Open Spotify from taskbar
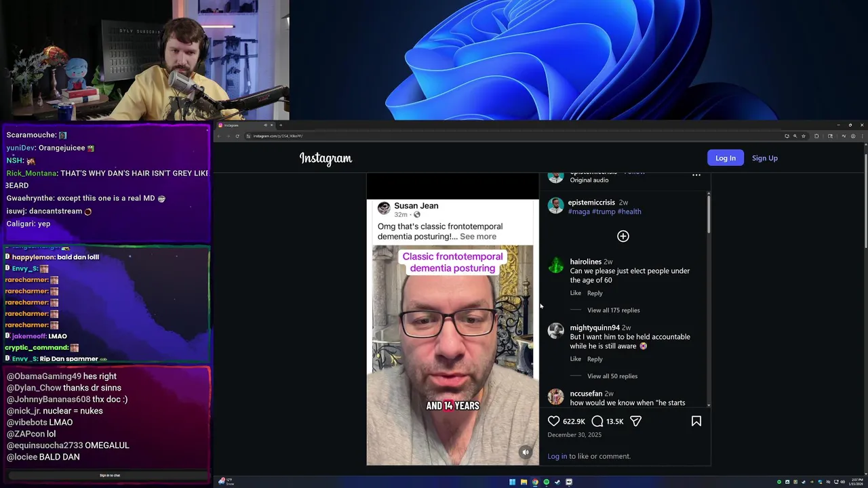The width and height of the screenshot is (868, 488). tap(546, 482)
